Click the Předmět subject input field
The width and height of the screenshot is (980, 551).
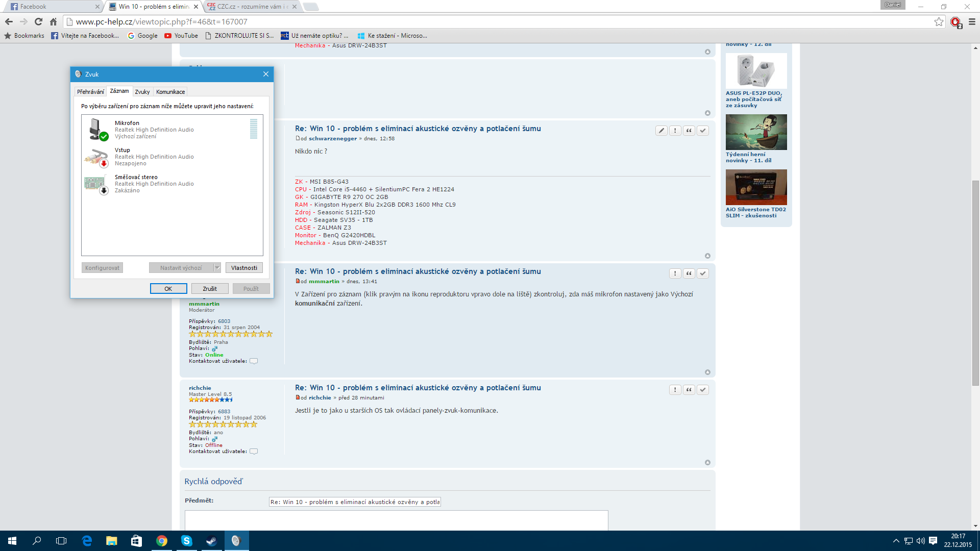pyautogui.click(x=355, y=502)
